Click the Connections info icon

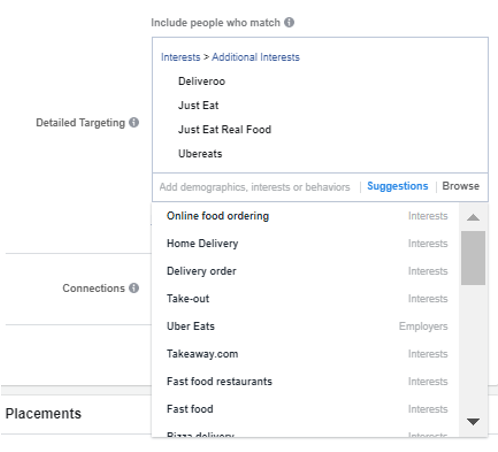pyautogui.click(x=134, y=288)
